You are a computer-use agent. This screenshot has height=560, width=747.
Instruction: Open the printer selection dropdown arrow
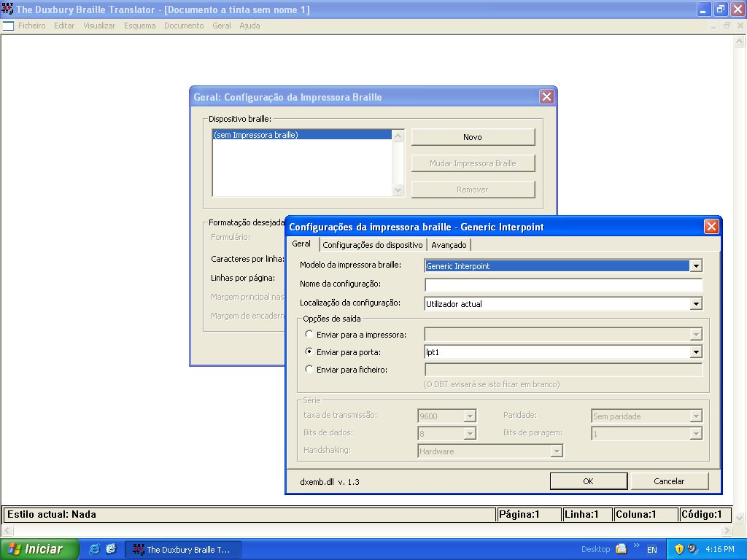696,334
